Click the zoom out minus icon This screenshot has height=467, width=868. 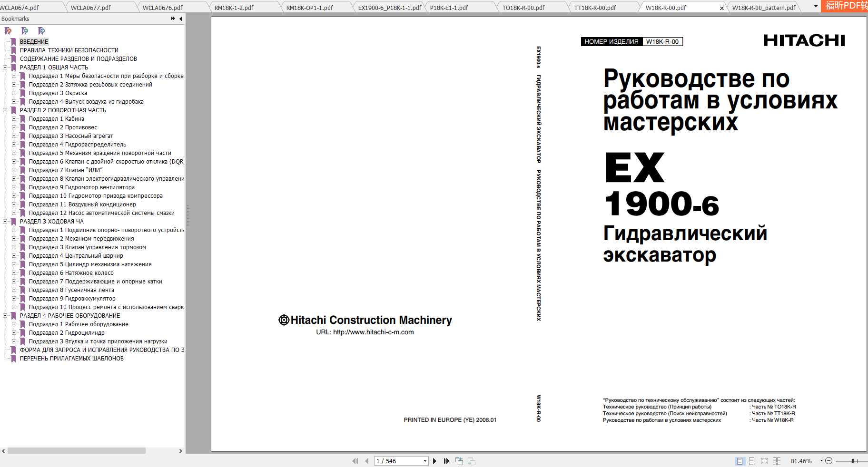tap(829, 461)
